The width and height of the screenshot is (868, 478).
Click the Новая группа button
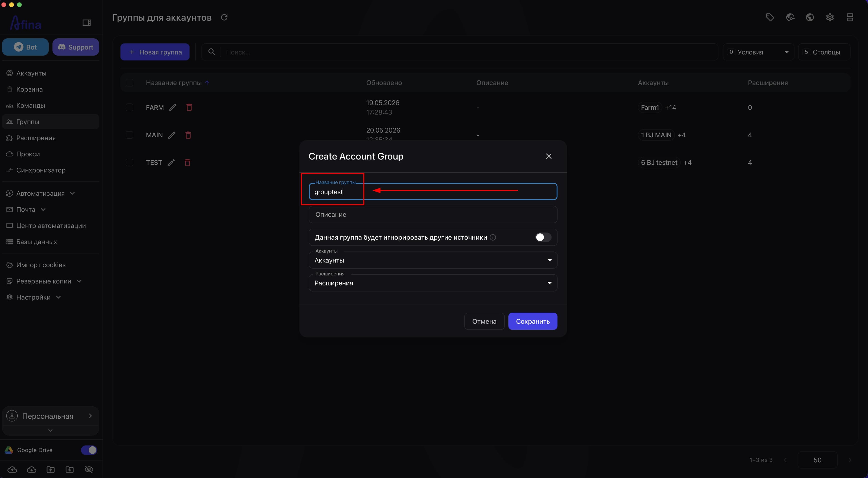click(155, 52)
